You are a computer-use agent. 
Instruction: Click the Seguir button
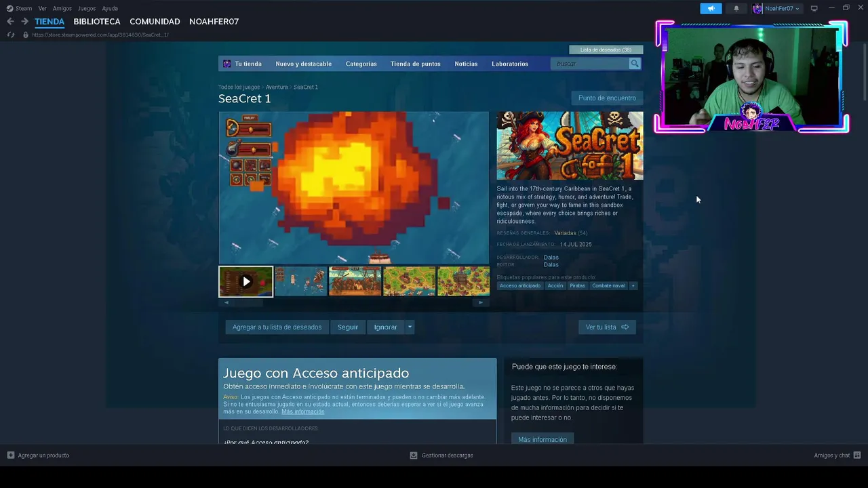point(348,327)
